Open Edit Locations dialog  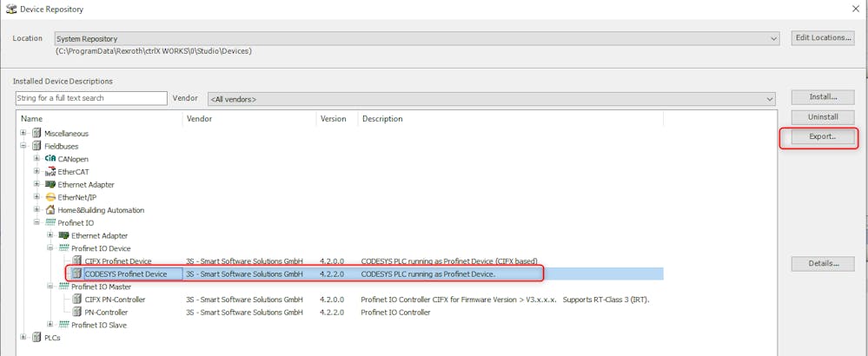click(822, 38)
